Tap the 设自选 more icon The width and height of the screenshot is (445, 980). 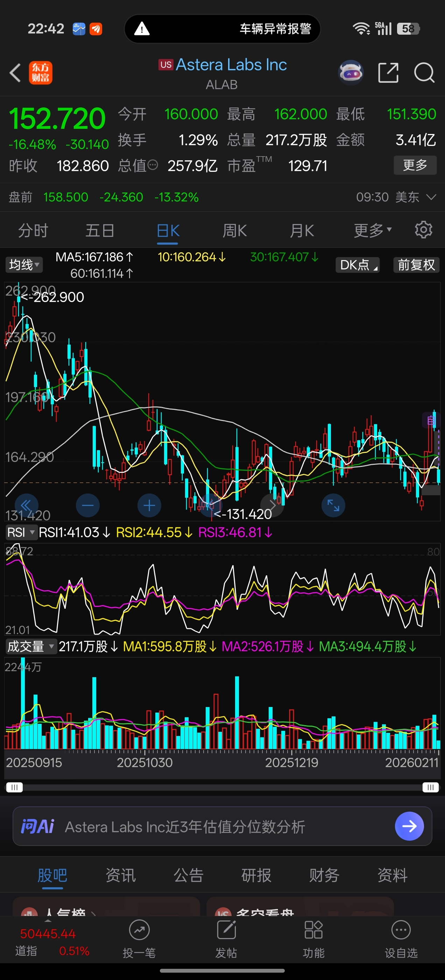pyautogui.click(x=401, y=930)
